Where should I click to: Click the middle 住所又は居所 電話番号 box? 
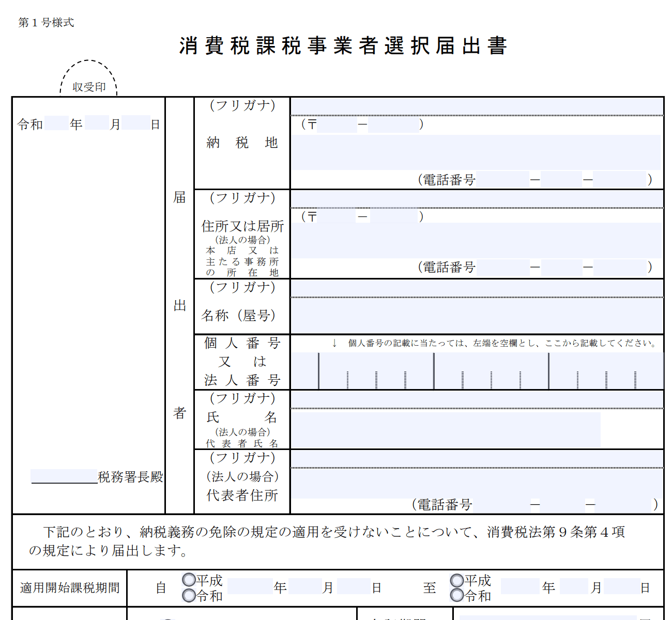point(561,267)
